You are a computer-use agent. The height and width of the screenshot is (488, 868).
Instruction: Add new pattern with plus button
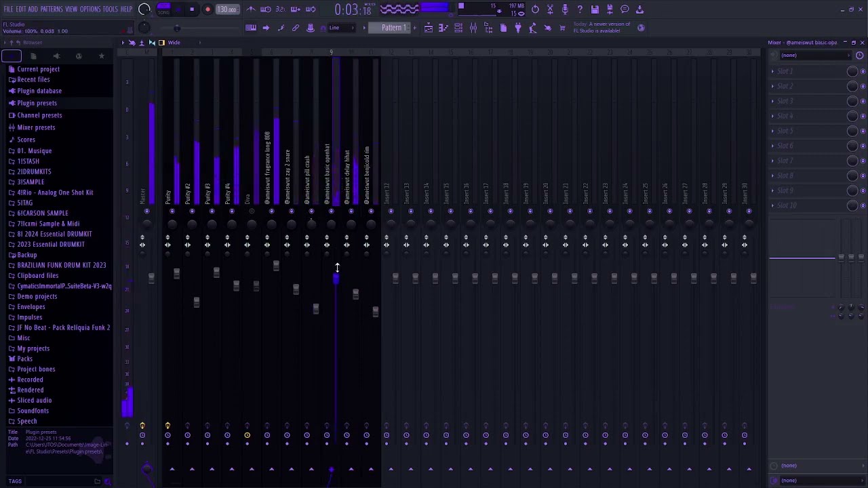[x=416, y=28]
